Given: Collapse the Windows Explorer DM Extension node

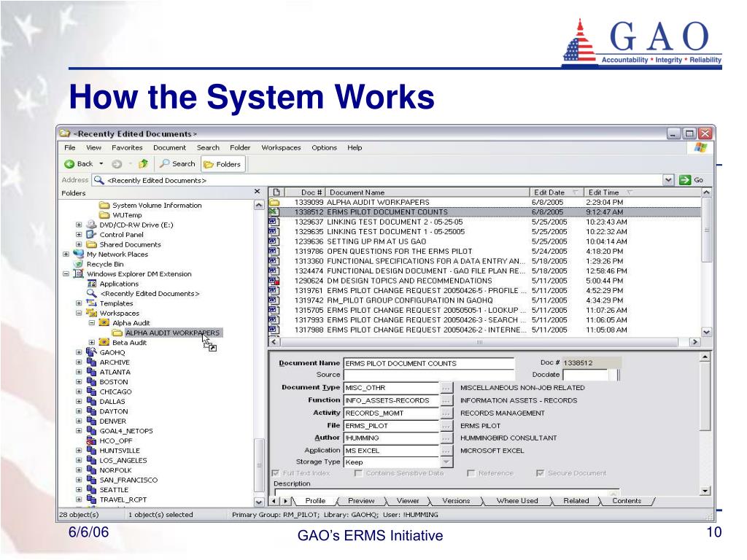Looking at the screenshot, I should point(66,274).
